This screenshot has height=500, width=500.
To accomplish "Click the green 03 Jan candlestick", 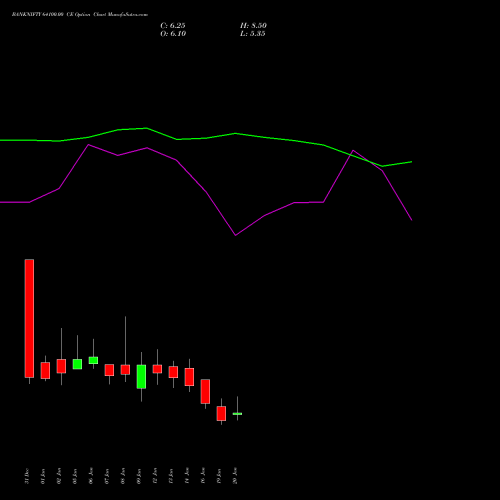I will click(77, 364).
